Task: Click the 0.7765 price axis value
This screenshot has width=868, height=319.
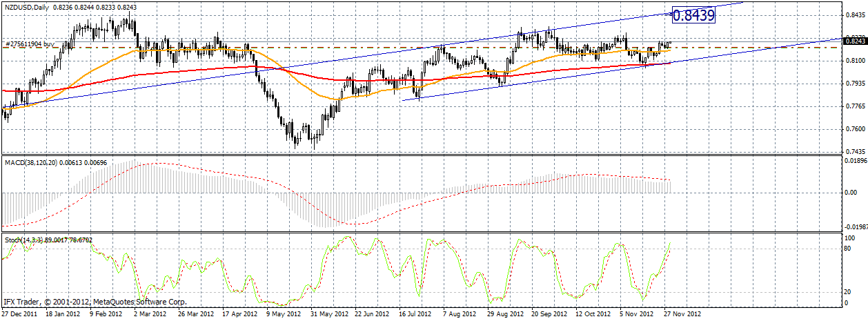Action: click(855, 106)
